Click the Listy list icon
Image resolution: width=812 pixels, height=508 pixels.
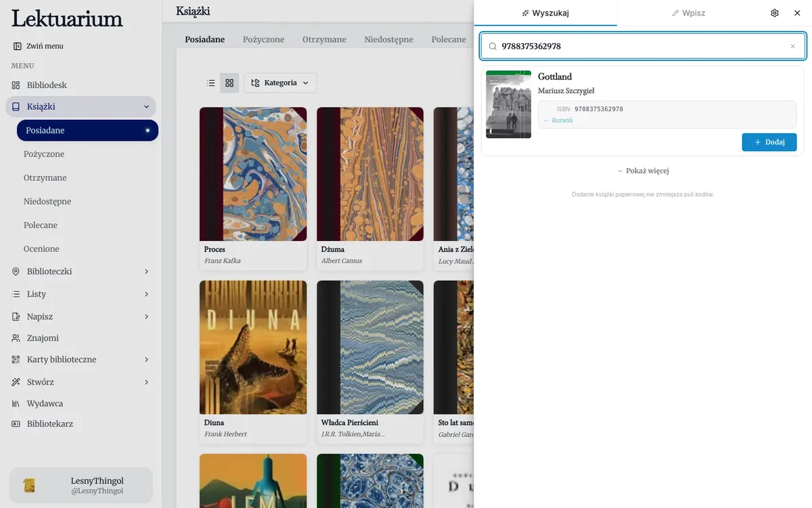tap(16, 294)
